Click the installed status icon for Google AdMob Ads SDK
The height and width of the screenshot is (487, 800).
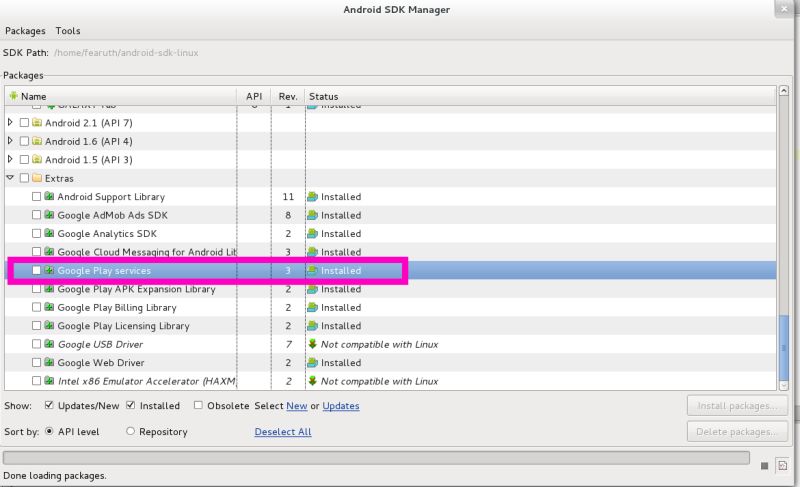[312, 215]
